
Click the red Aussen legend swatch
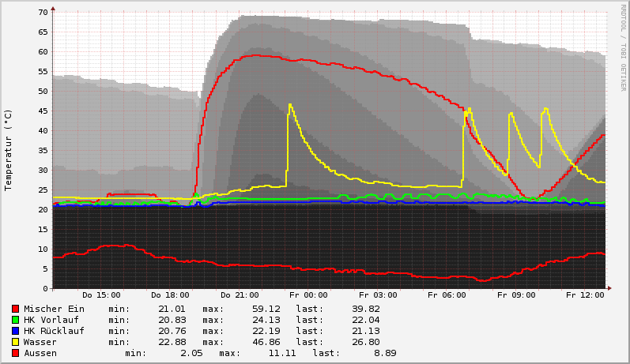[16, 353]
